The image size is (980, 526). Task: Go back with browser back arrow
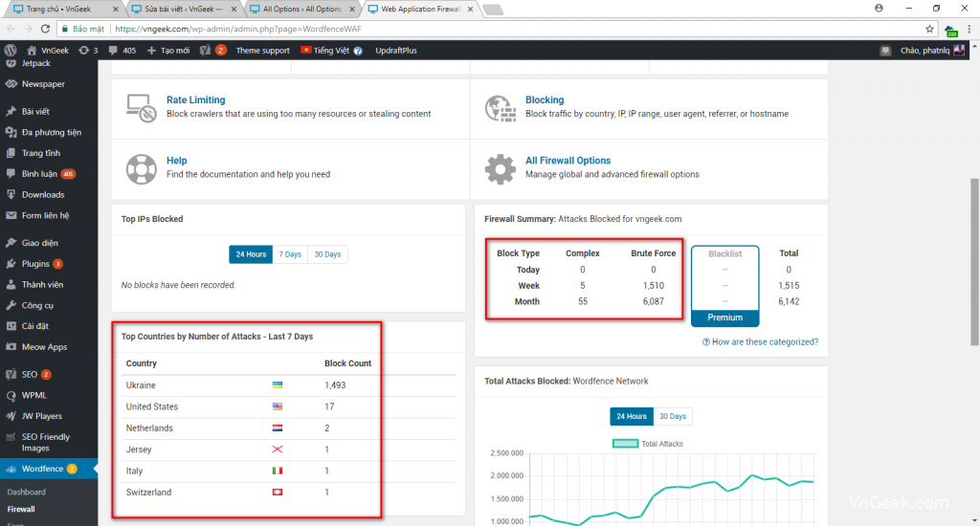tap(11, 29)
